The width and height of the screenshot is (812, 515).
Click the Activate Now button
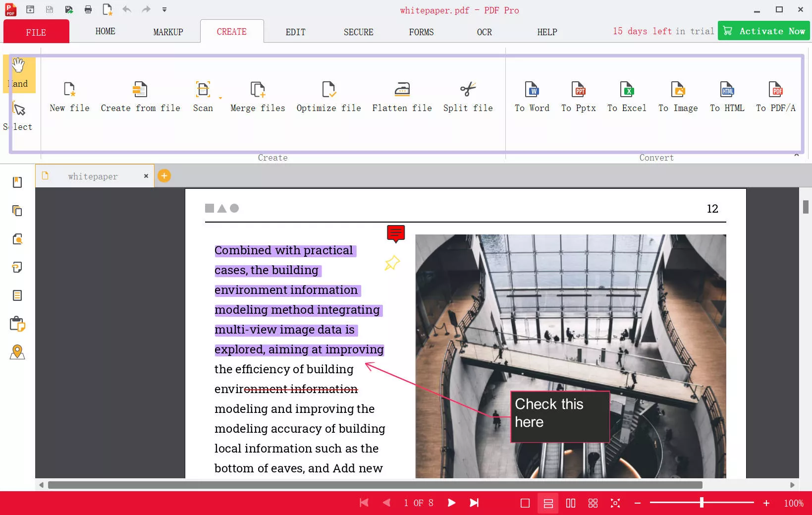(x=763, y=30)
